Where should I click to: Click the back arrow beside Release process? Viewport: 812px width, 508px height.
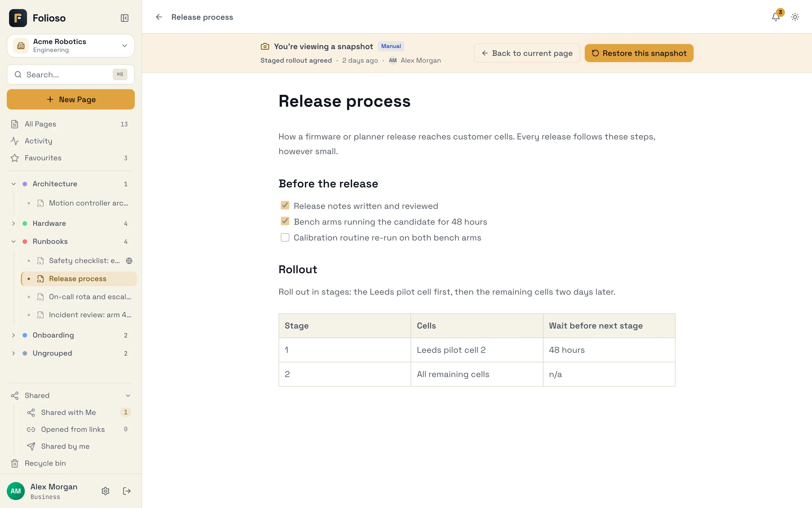click(159, 17)
